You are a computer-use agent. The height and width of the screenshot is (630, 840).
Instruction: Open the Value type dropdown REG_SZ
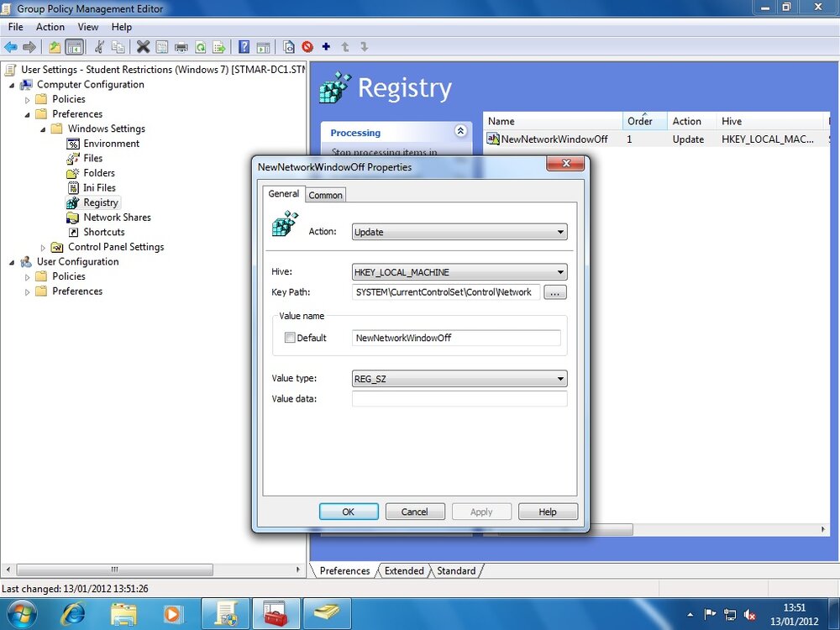(459, 379)
